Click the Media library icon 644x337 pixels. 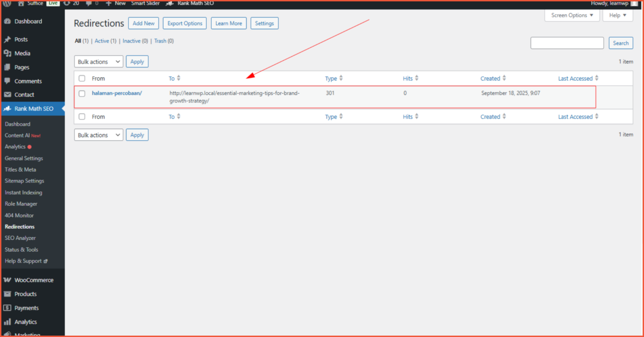coord(7,53)
